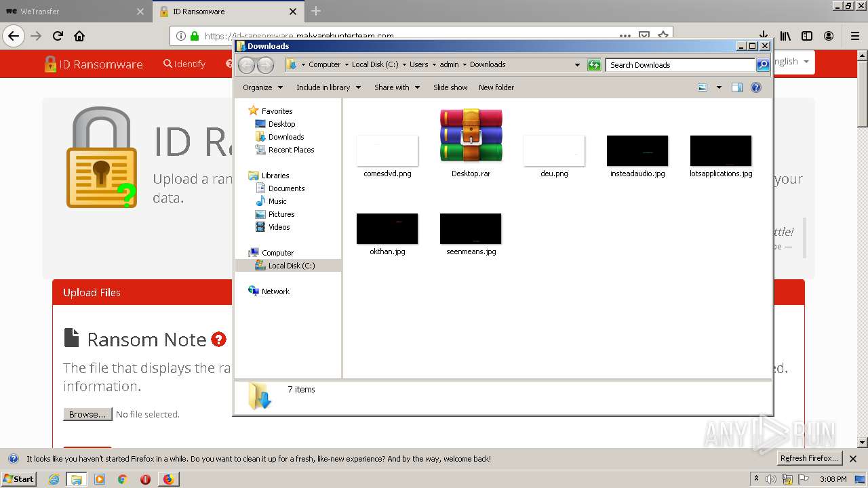Open Firefox account icon

pos(829,36)
